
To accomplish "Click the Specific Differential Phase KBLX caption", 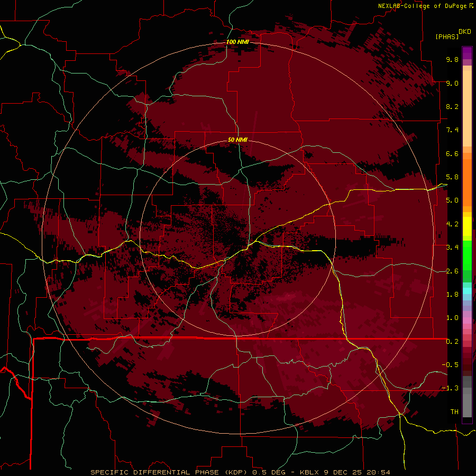I will (240, 472).
